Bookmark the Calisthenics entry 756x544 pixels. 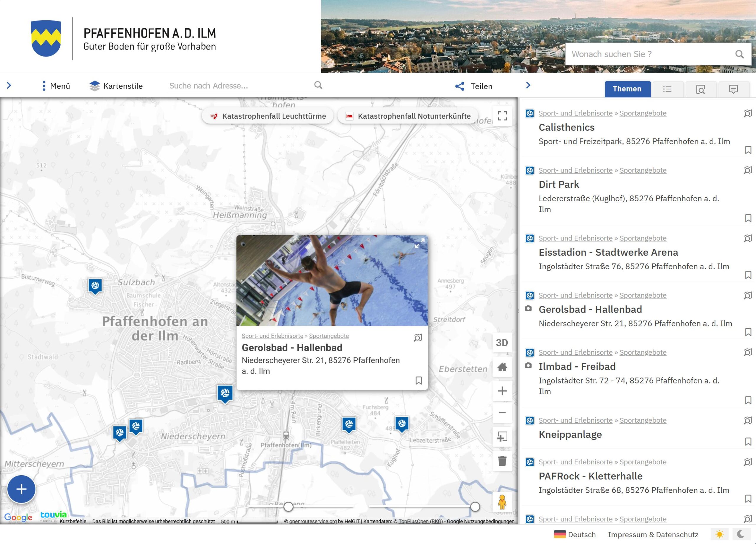point(748,150)
